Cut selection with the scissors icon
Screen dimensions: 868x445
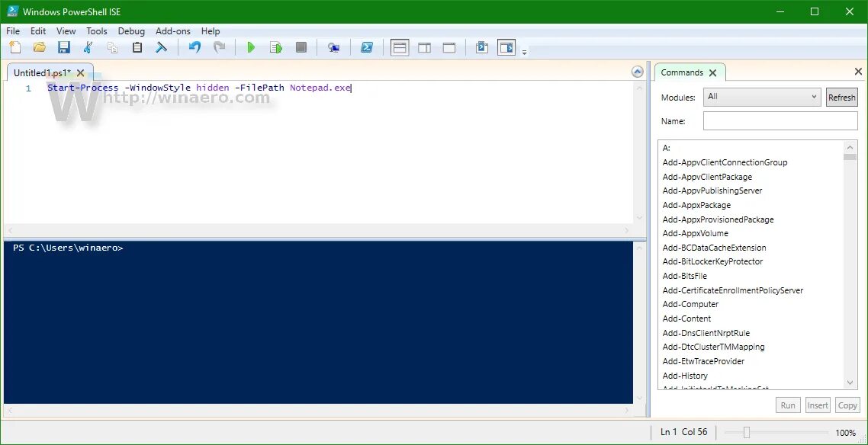[88, 47]
